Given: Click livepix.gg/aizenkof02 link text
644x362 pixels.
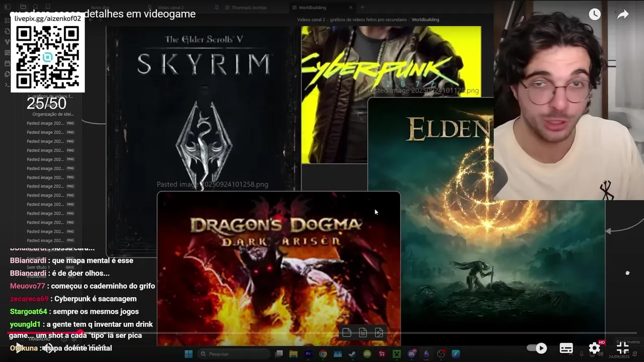Looking at the screenshot, I should [x=48, y=19].
